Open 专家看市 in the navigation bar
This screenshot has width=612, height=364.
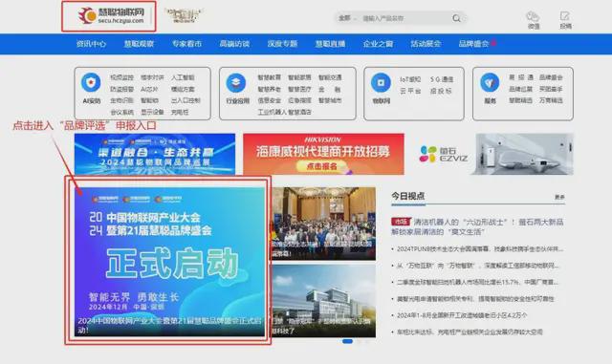(186, 44)
